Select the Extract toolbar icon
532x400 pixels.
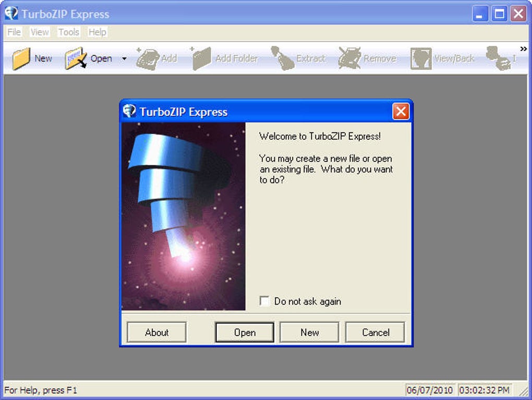(x=297, y=58)
